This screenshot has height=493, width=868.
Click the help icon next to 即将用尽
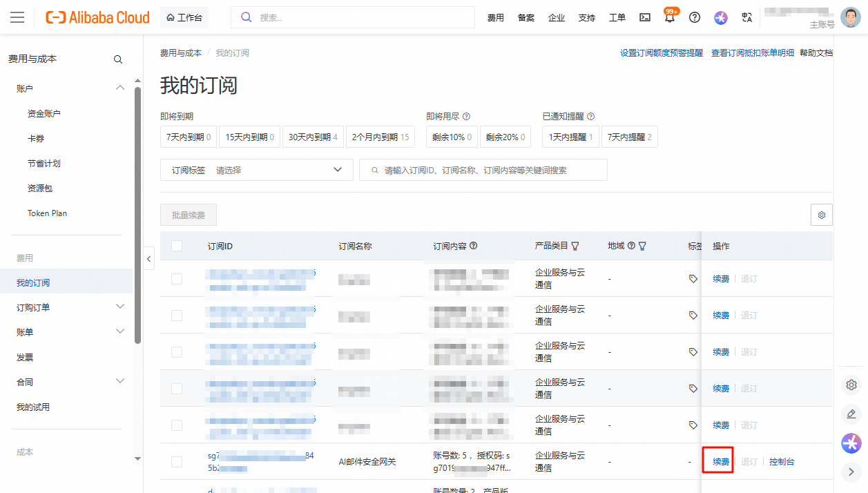466,117
